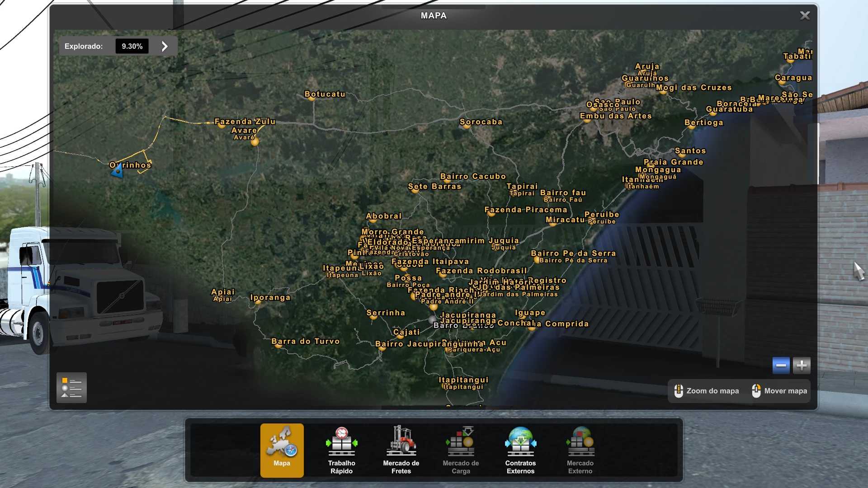
Task: Select Sorocaba city marker on map
Action: tap(467, 126)
